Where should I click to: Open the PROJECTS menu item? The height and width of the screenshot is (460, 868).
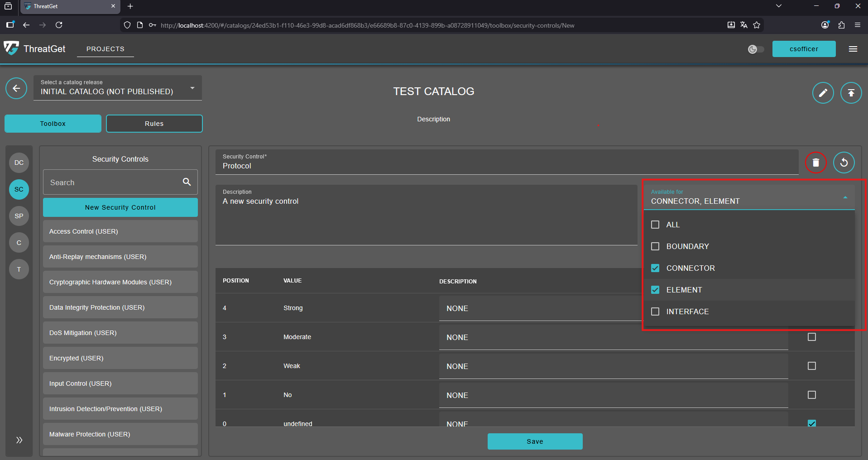[x=105, y=49]
